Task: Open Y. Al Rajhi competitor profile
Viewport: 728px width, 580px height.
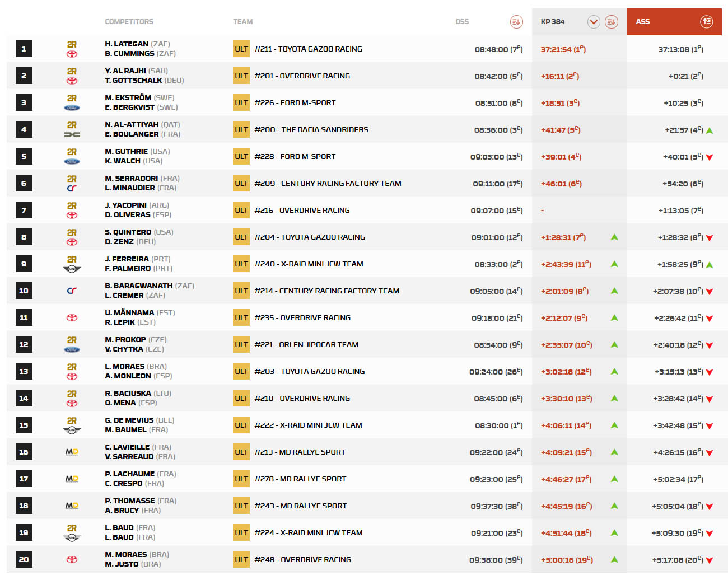Action: click(x=125, y=71)
